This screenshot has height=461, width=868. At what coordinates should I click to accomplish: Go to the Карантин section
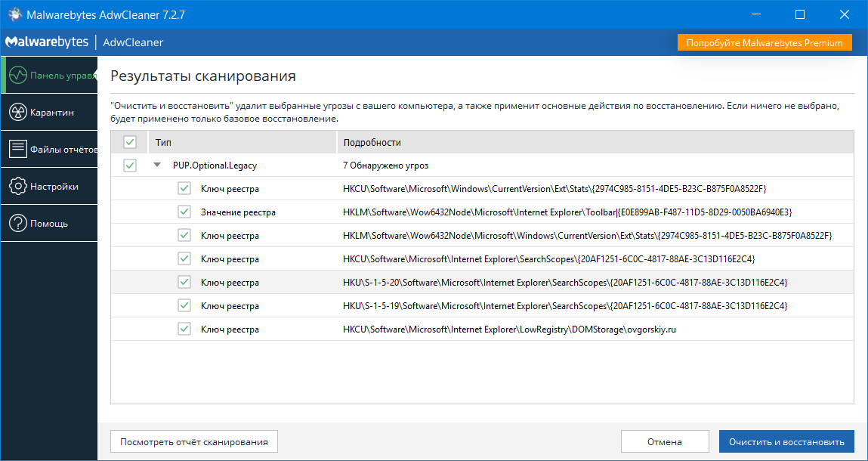tap(48, 113)
